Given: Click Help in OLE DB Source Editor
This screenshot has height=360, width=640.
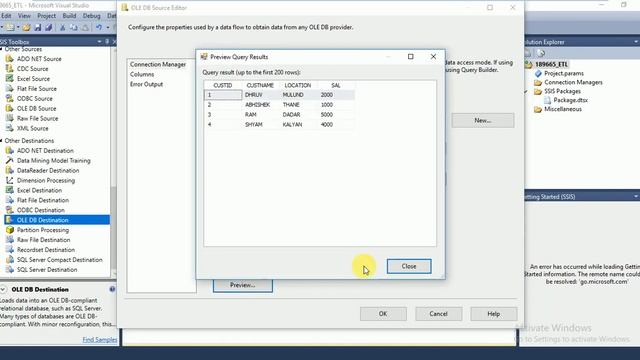Looking at the screenshot, I should 493,314.
